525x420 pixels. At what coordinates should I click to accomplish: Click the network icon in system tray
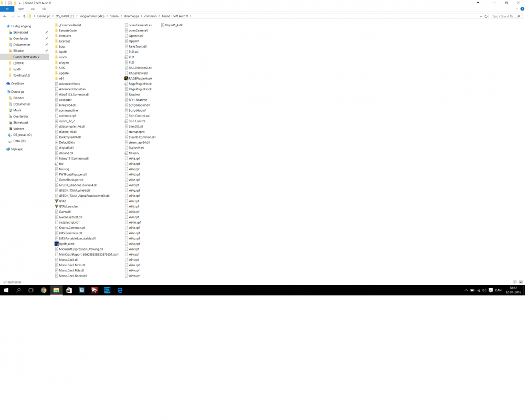tap(478, 290)
